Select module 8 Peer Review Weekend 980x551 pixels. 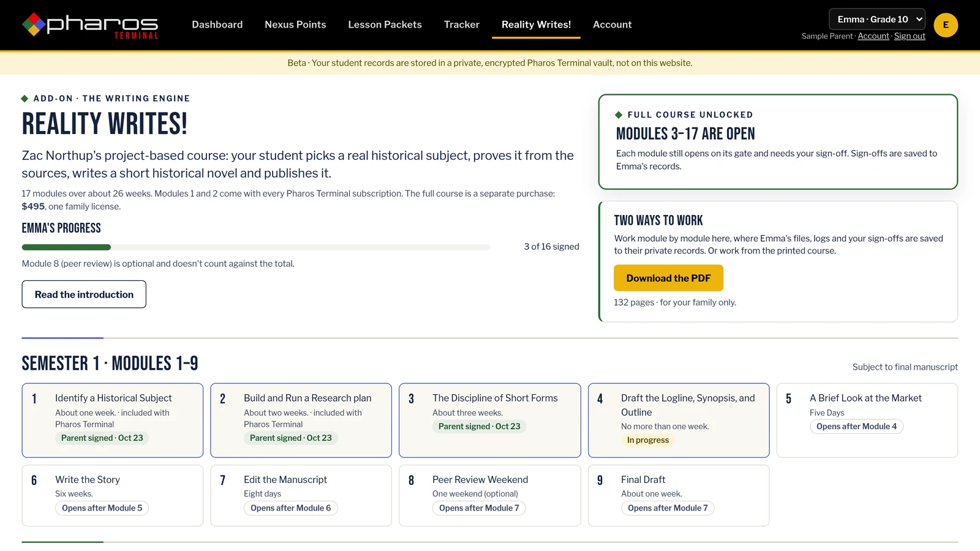click(490, 495)
